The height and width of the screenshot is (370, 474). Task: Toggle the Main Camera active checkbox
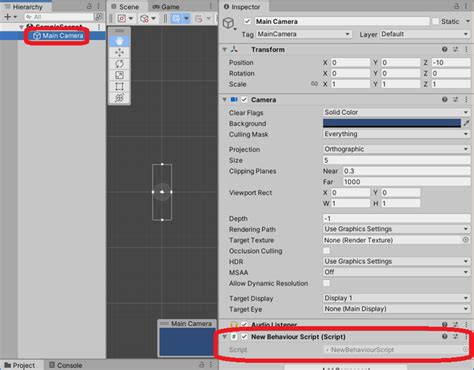point(247,21)
